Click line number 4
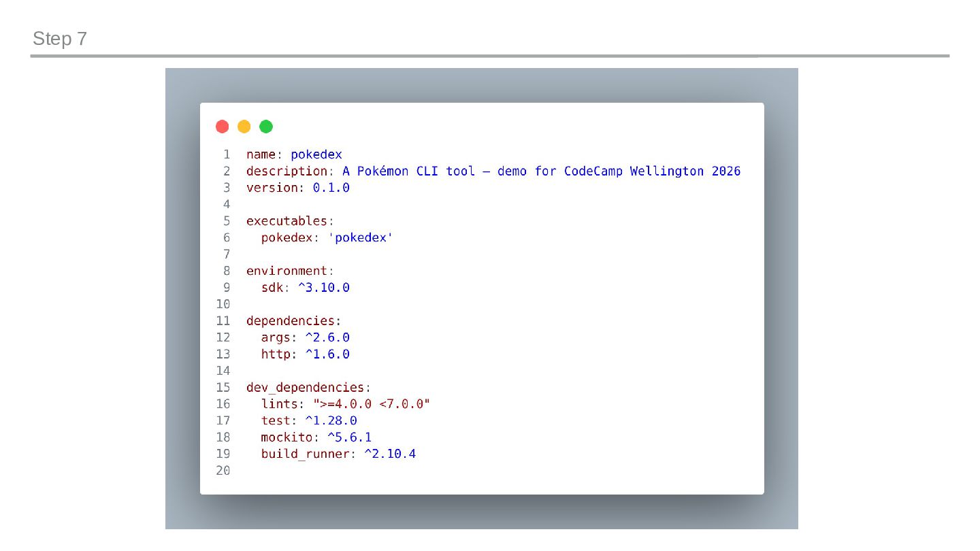980x551 pixels. 227,204
